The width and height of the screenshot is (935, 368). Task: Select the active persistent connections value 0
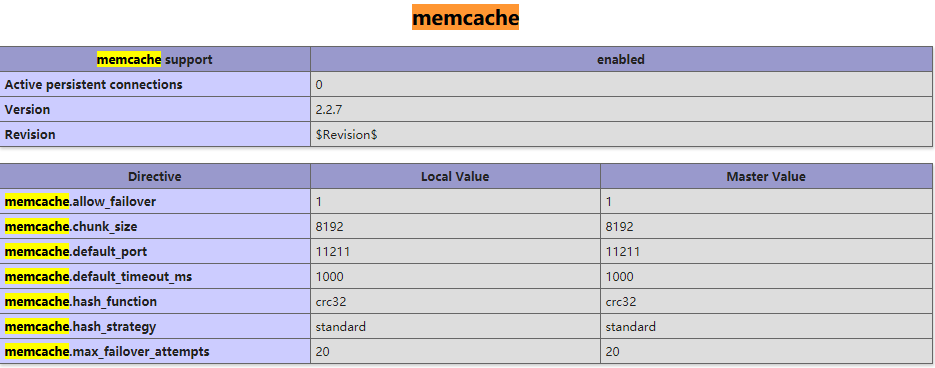319,85
